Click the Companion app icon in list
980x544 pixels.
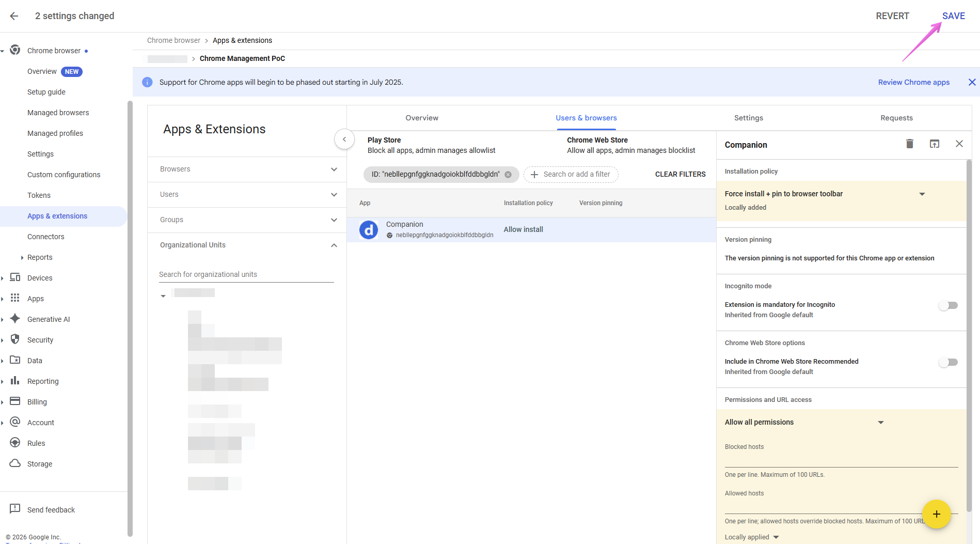(x=369, y=230)
